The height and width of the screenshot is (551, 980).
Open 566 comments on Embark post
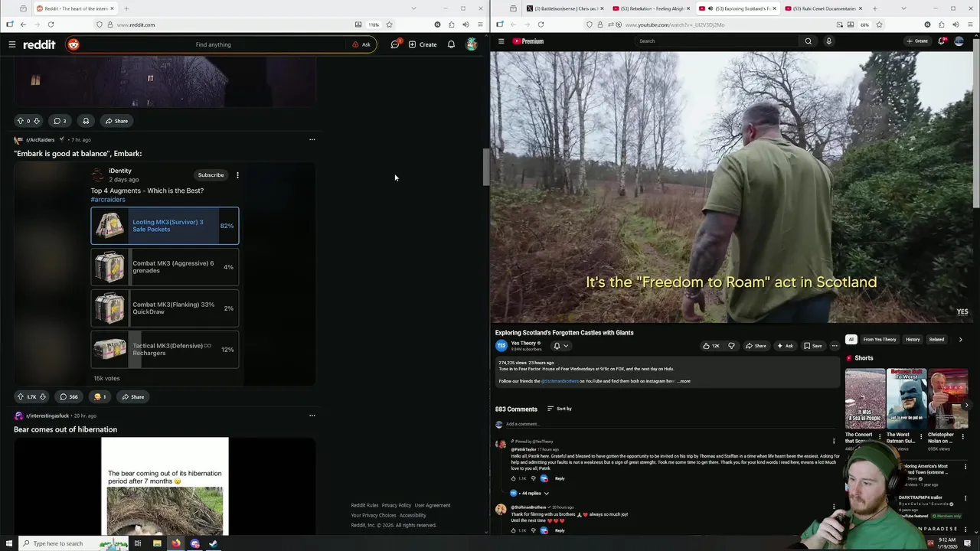coord(69,396)
